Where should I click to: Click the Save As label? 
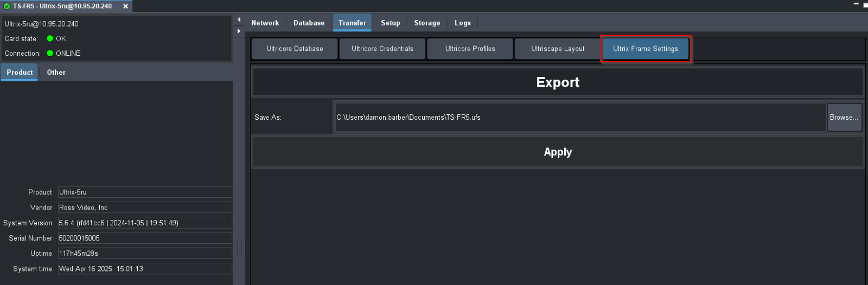[x=268, y=118]
